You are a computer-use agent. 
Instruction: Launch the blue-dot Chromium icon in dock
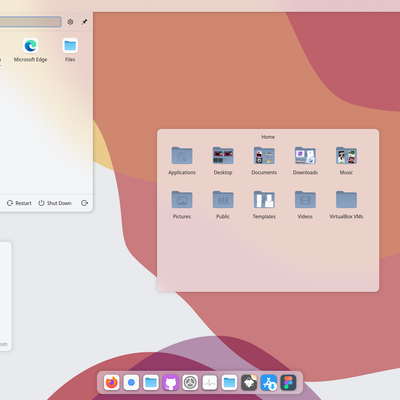(131, 383)
